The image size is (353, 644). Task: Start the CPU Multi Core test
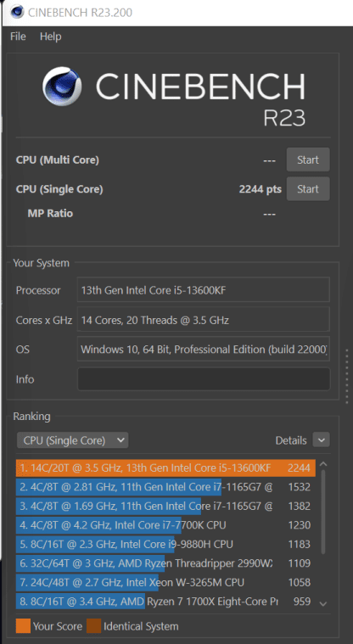(x=308, y=160)
